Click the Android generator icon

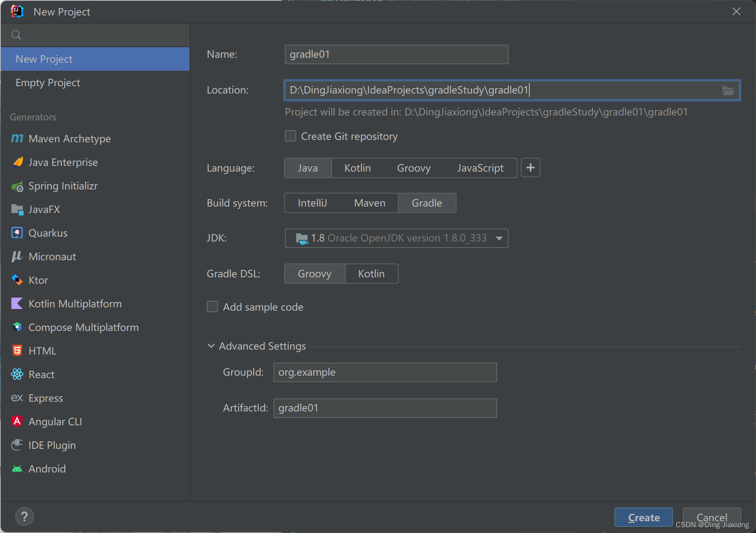pyautogui.click(x=17, y=469)
